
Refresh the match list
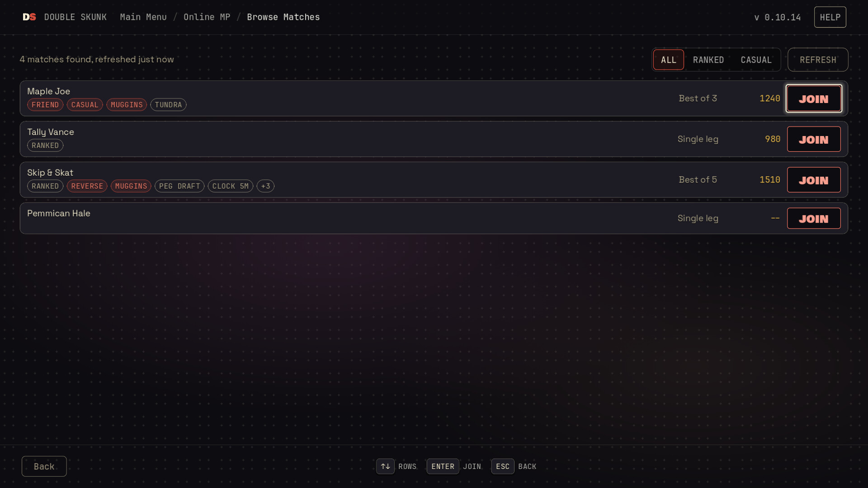coord(818,60)
